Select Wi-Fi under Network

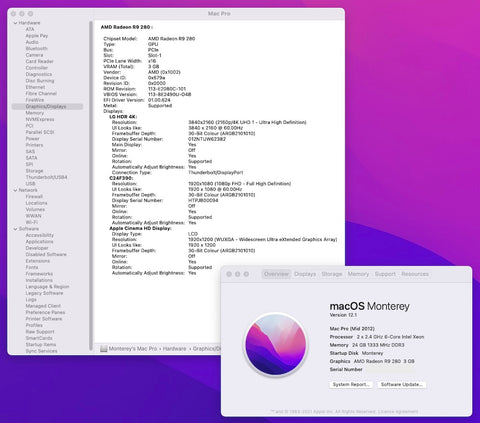pyautogui.click(x=32, y=222)
